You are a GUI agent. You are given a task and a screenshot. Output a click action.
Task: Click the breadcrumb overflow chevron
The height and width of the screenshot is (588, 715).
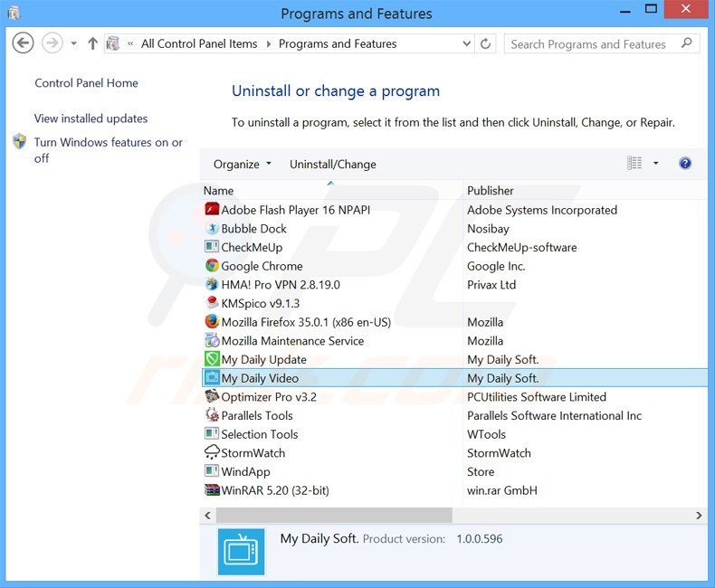[130, 43]
